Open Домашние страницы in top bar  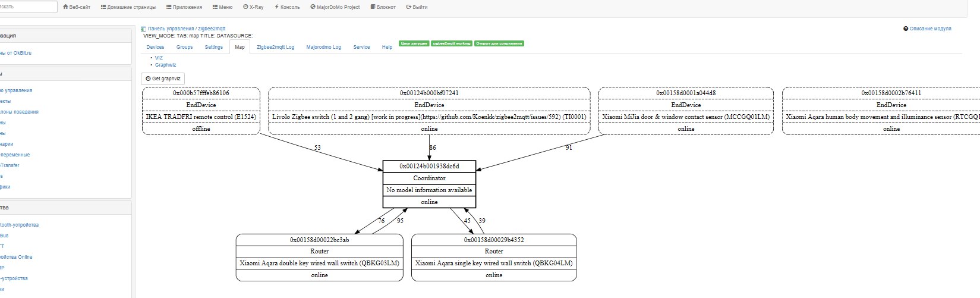pos(128,7)
